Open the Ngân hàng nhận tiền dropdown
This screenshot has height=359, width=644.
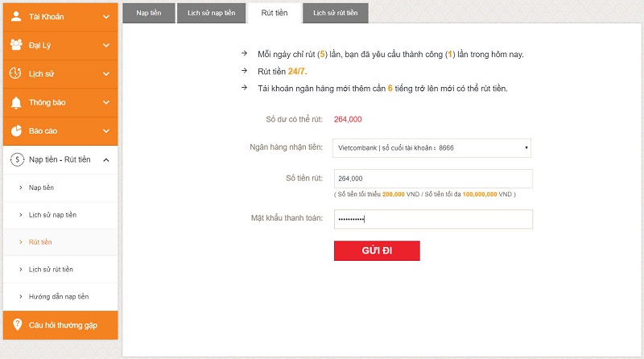point(432,148)
